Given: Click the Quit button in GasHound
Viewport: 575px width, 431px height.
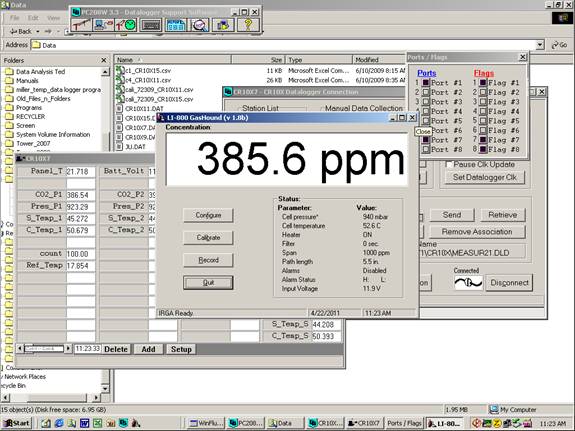Looking at the screenshot, I should pos(208,283).
